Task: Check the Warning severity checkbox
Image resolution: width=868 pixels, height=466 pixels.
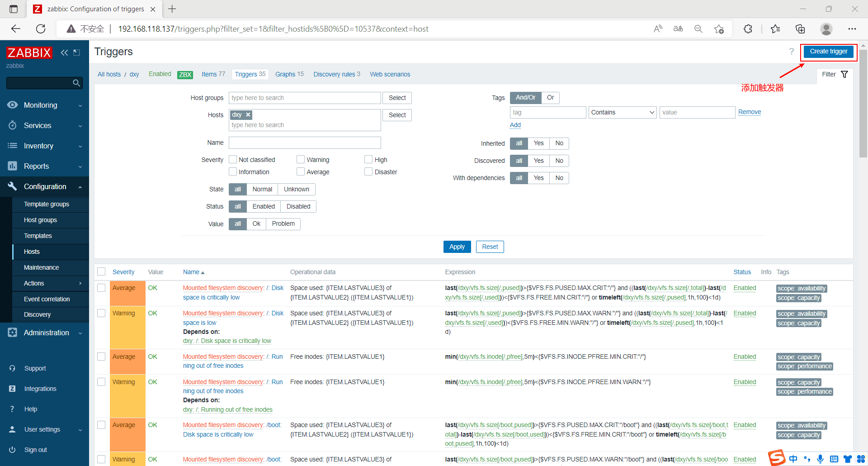Action: point(301,159)
